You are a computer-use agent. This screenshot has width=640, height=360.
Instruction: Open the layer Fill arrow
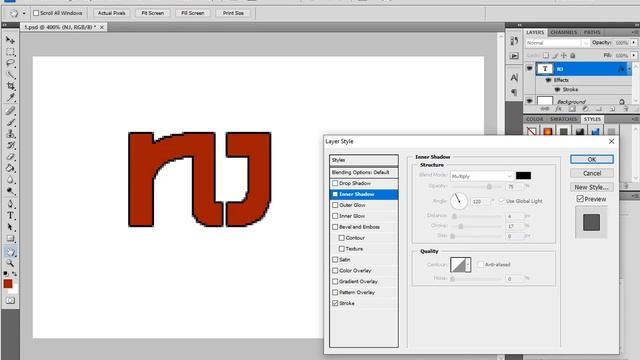click(633, 55)
